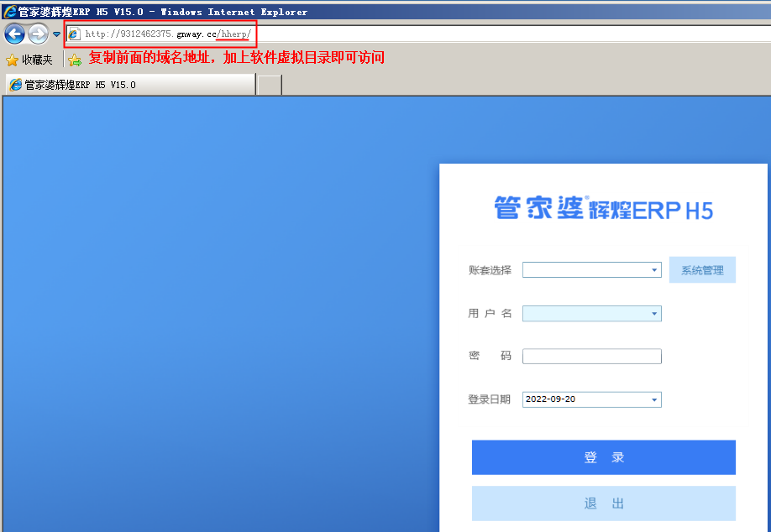Screen dimensions: 771x532
Task: Switch to the 管家婆辉煌ERP H5 V15.0 tab
Action: pyautogui.click(x=131, y=85)
